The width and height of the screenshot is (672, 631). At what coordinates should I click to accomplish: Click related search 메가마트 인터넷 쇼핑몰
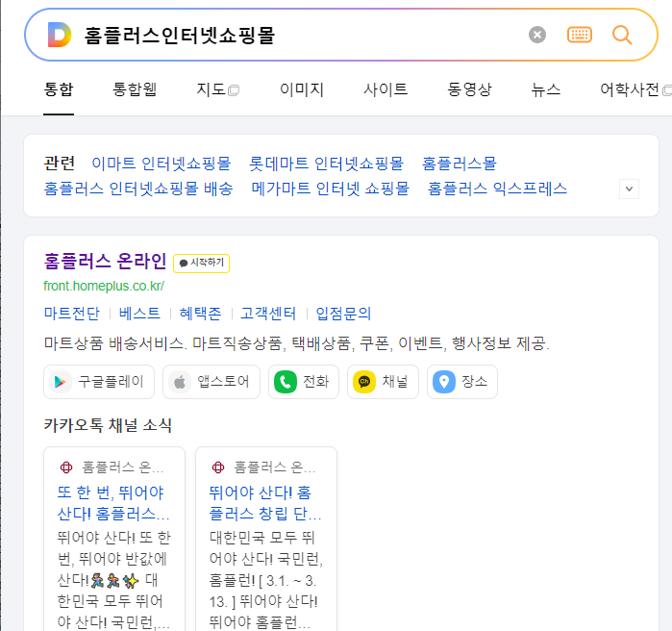(330, 189)
